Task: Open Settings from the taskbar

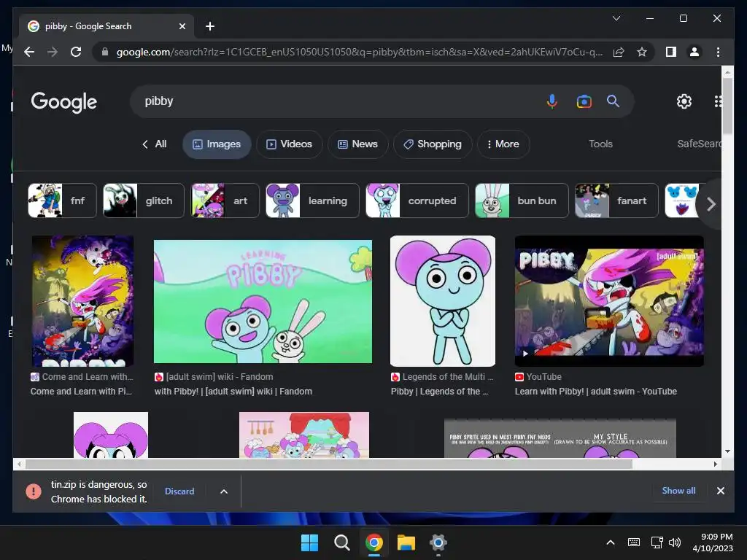Action: [x=438, y=542]
